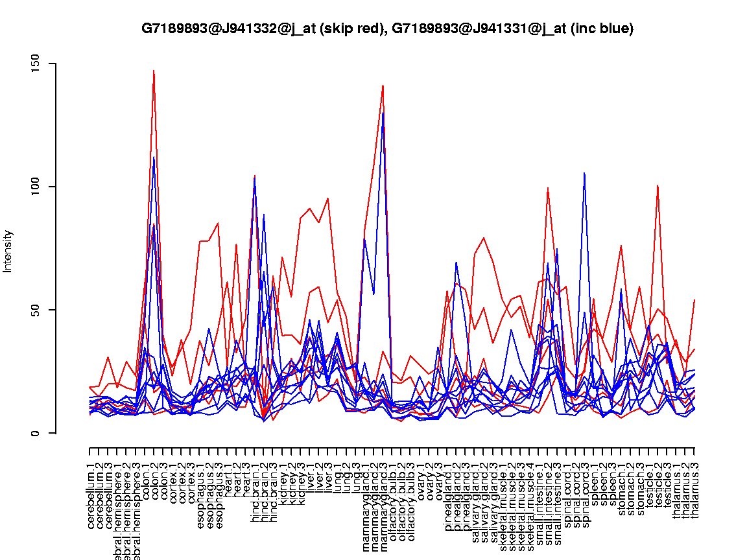
Task: Click the Intensity y-axis label
Action: pyautogui.click(x=8, y=251)
